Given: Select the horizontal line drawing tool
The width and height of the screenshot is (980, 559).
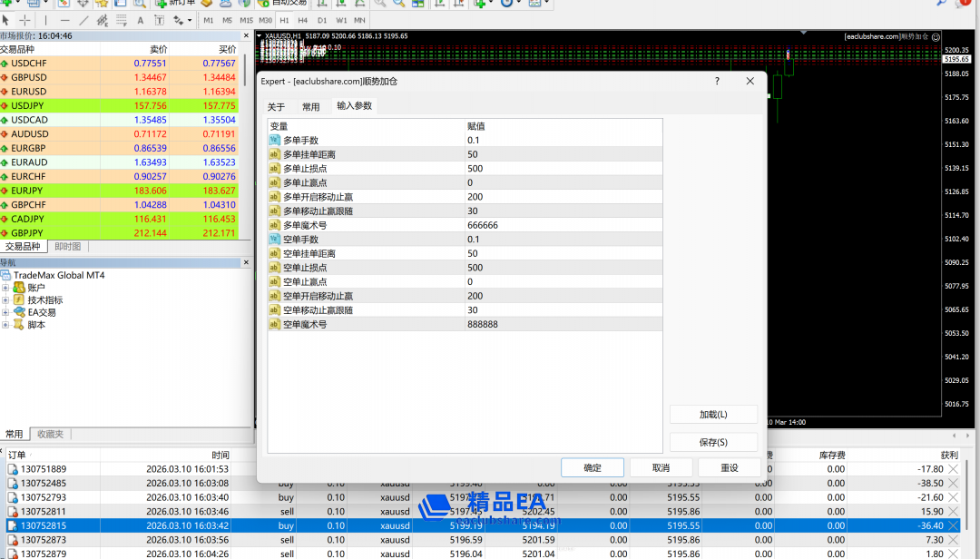Looking at the screenshot, I should pos(65,20).
